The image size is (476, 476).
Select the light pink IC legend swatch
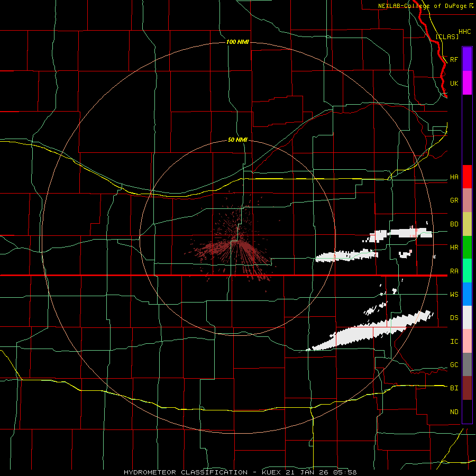coord(467,341)
